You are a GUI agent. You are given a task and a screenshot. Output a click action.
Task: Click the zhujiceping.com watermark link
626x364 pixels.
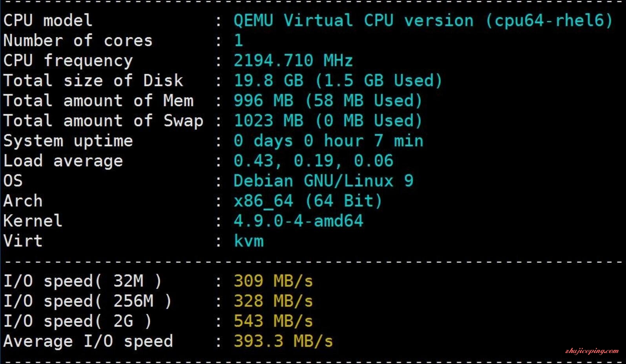pos(592,351)
